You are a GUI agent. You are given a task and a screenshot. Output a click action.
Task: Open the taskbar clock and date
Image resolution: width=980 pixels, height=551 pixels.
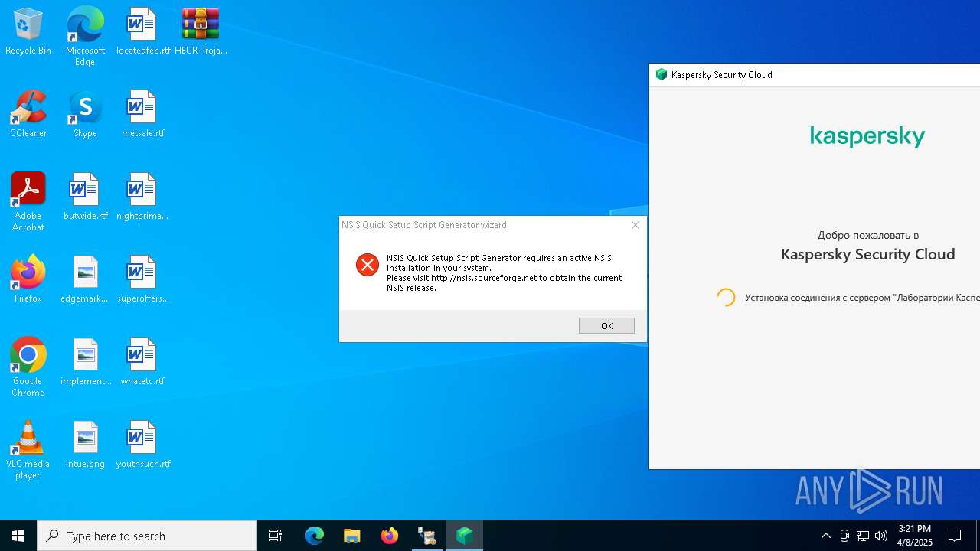coord(915,536)
